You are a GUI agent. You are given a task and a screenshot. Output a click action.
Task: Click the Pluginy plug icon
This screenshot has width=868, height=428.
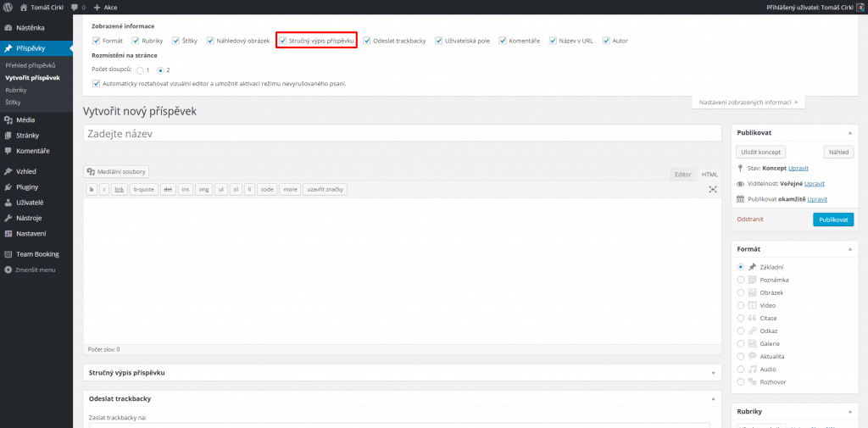click(x=8, y=186)
